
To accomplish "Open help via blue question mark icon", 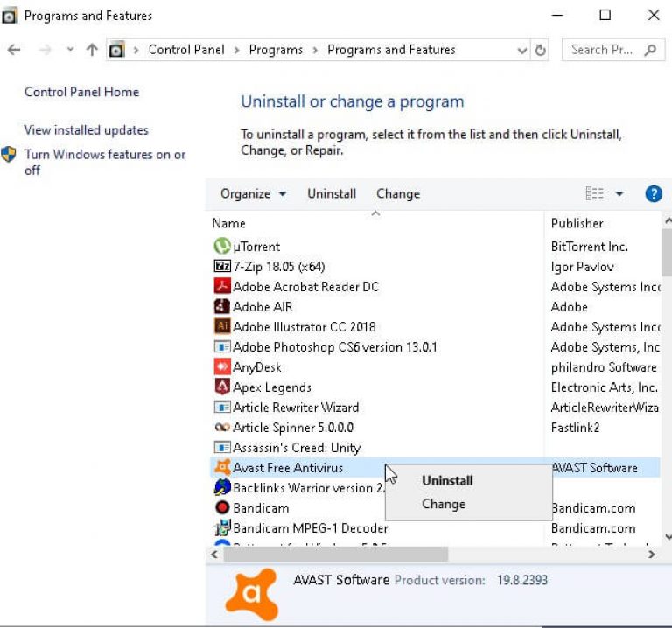I will (x=654, y=194).
